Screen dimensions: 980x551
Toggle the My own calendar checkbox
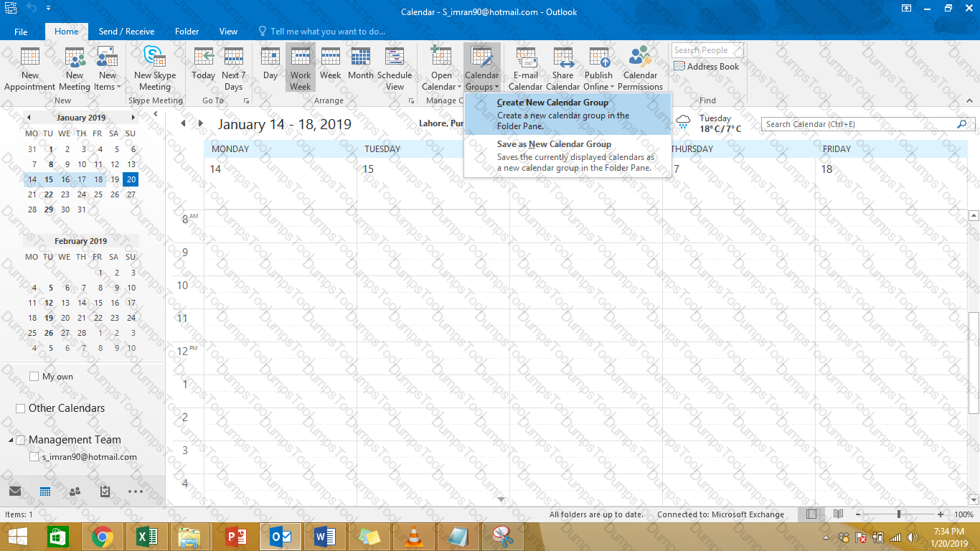tap(34, 377)
